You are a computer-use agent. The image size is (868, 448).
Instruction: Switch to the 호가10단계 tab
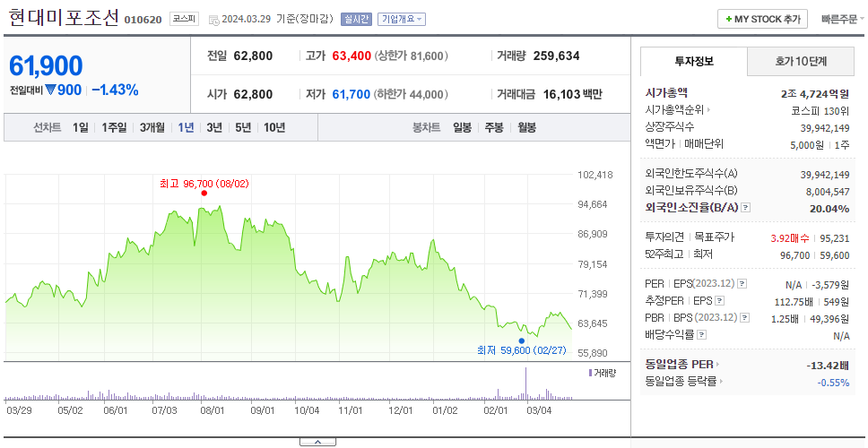tap(801, 62)
